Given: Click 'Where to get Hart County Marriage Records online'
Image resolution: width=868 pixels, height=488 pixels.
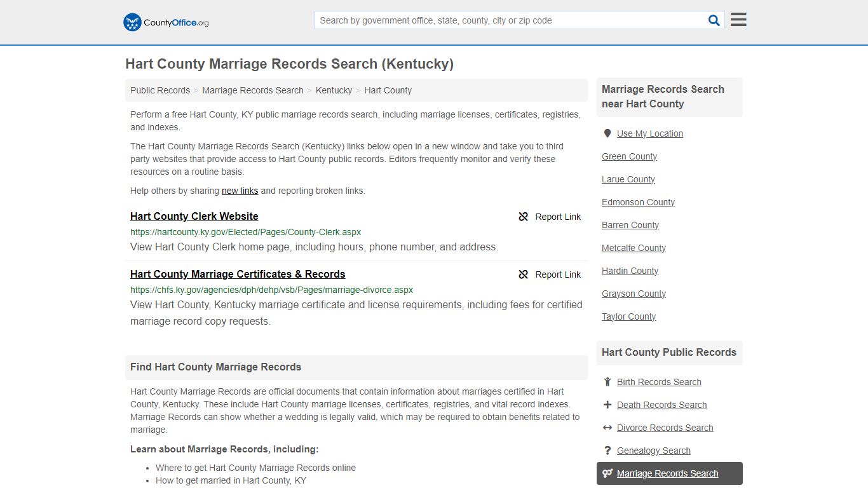Looking at the screenshot, I should click(x=255, y=468).
